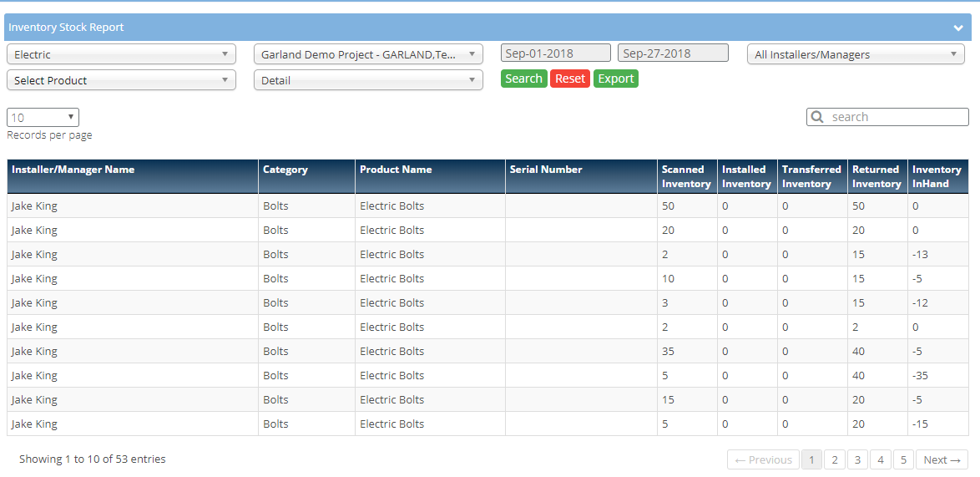The image size is (980, 477).
Task: Click the Export button
Action: (615, 79)
